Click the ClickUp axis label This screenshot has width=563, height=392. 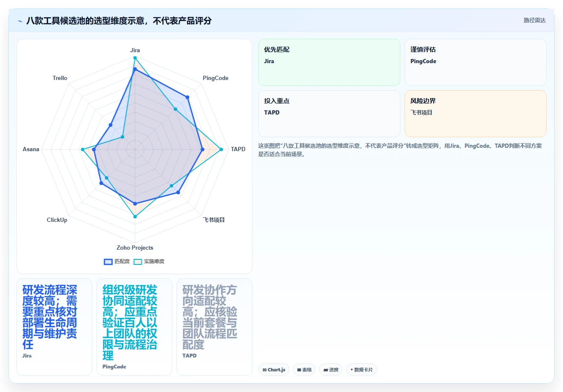pos(57,220)
